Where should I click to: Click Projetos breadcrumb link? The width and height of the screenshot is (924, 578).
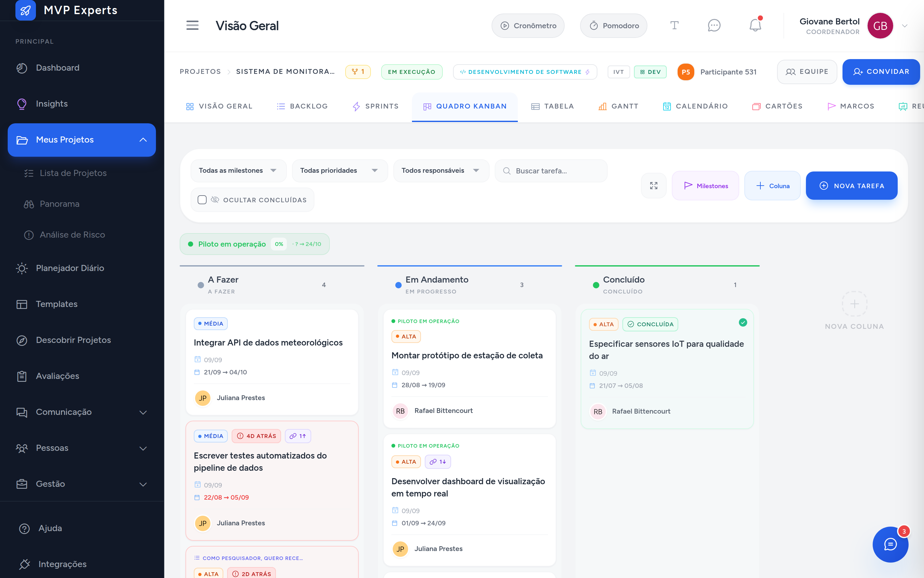point(201,72)
